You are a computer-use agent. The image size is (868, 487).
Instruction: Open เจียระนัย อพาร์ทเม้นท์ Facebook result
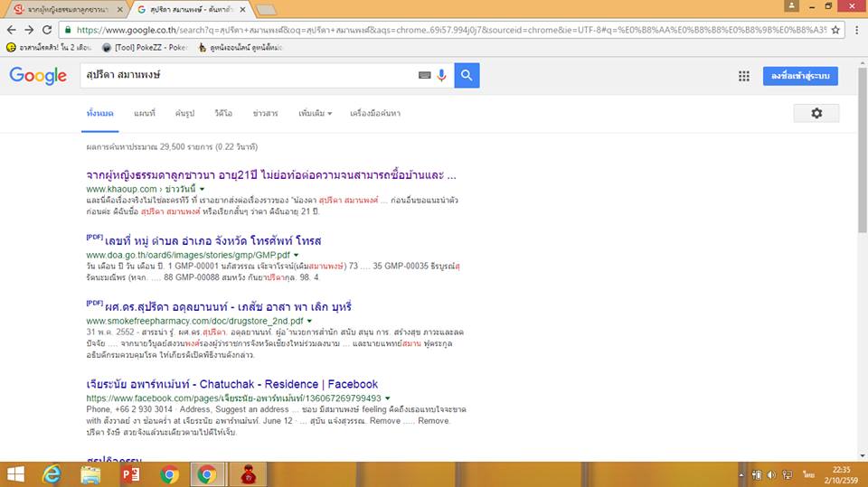[x=232, y=384]
